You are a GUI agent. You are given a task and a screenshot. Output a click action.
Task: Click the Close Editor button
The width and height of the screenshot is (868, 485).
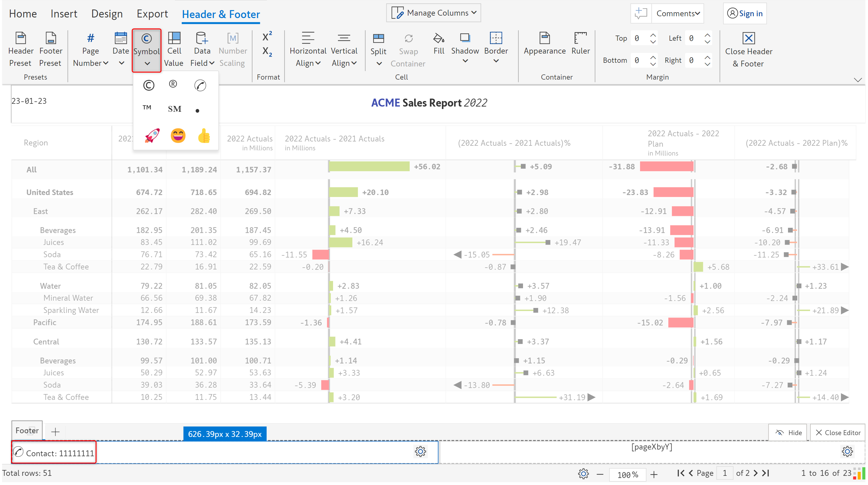click(837, 432)
